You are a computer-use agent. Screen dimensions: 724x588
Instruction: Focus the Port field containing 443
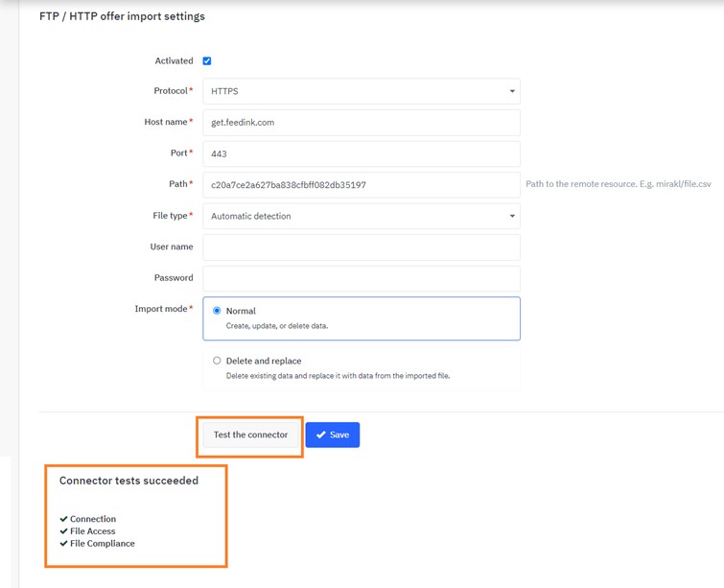tap(362, 153)
